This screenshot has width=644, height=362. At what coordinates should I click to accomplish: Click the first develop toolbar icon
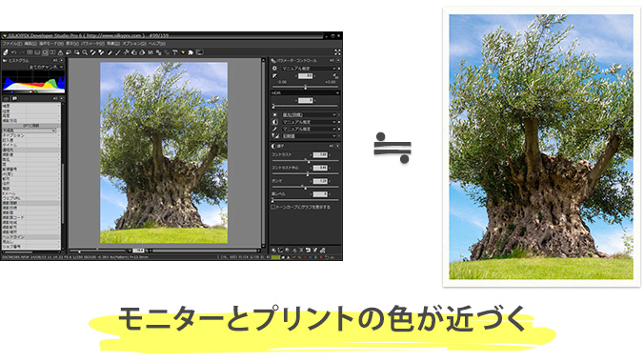[6, 52]
